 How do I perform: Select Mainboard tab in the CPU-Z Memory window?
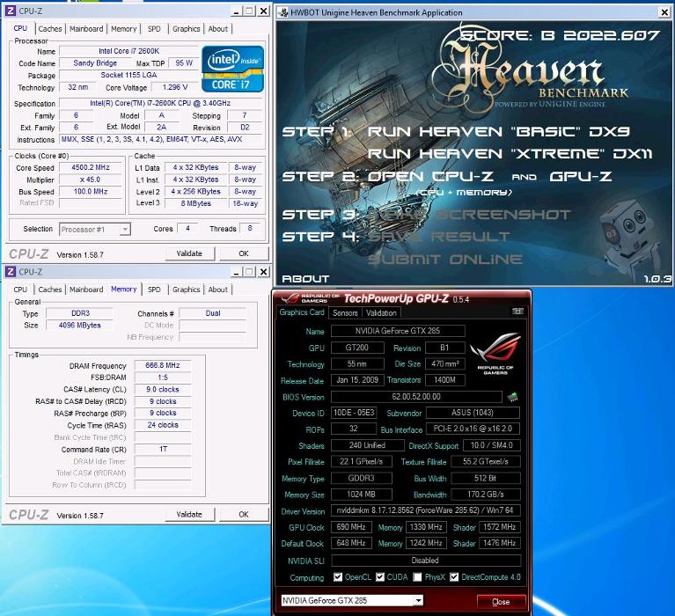[x=86, y=290]
